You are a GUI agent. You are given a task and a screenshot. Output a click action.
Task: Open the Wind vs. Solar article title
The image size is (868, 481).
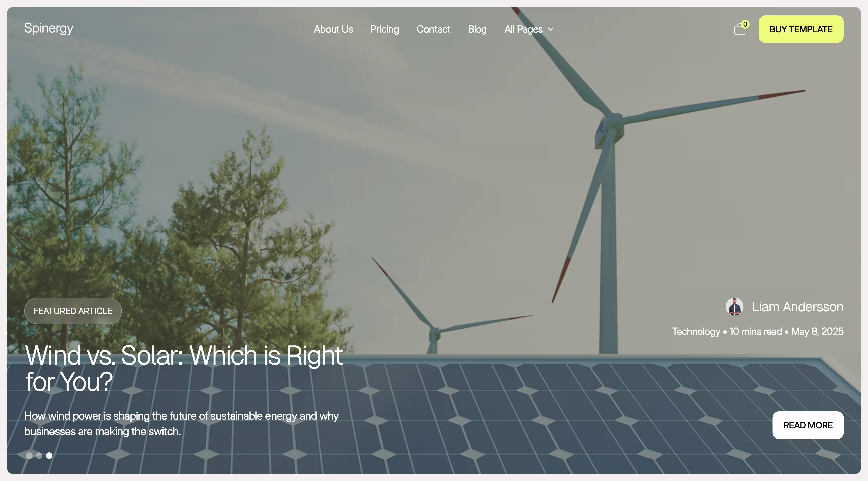tap(184, 368)
